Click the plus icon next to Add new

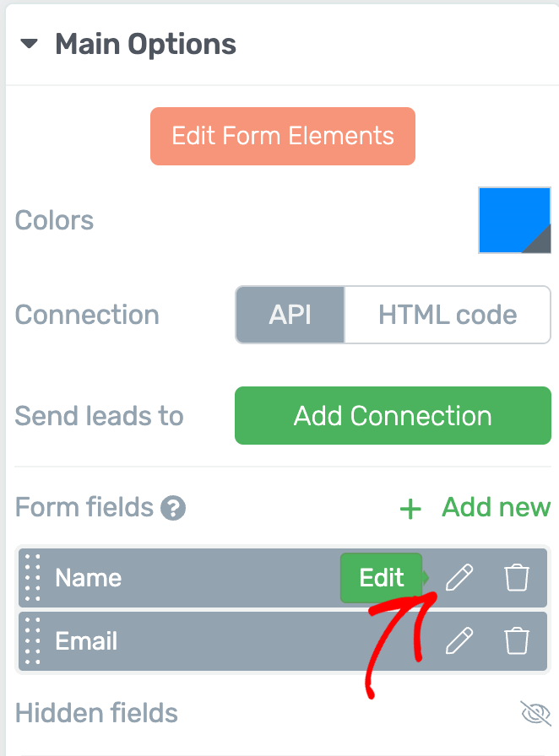point(410,509)
